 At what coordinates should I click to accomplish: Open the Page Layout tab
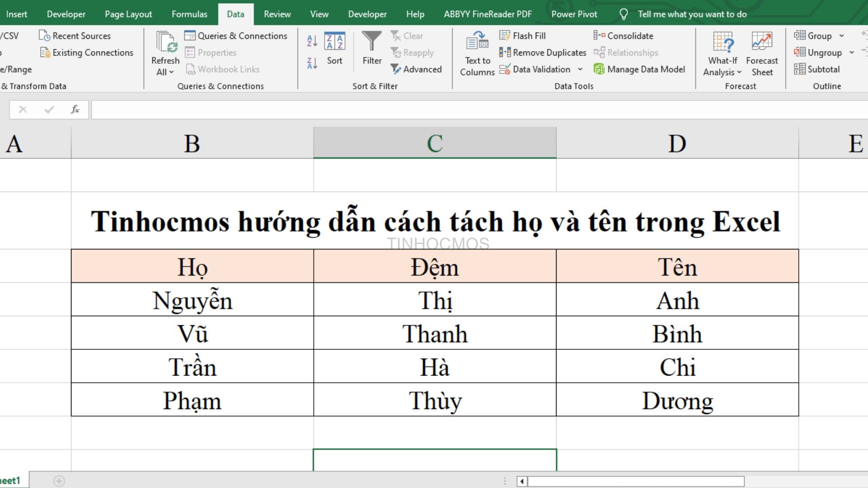click(128, 14)
